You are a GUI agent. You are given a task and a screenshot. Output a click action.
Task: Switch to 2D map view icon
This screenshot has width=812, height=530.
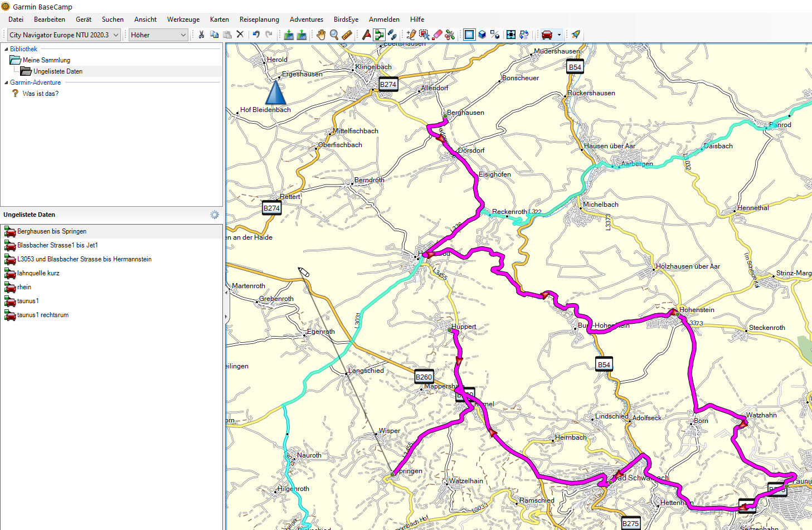click(469, 35)
